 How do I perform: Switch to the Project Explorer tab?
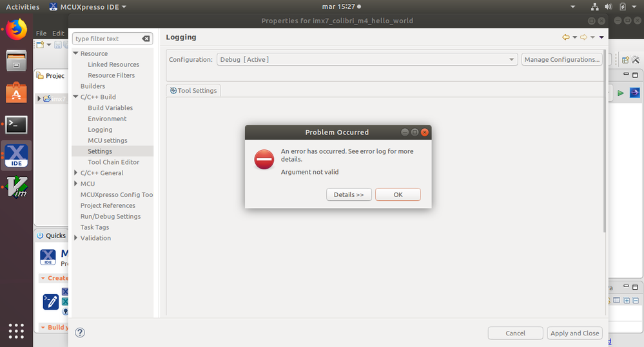[x=51, y=75]
